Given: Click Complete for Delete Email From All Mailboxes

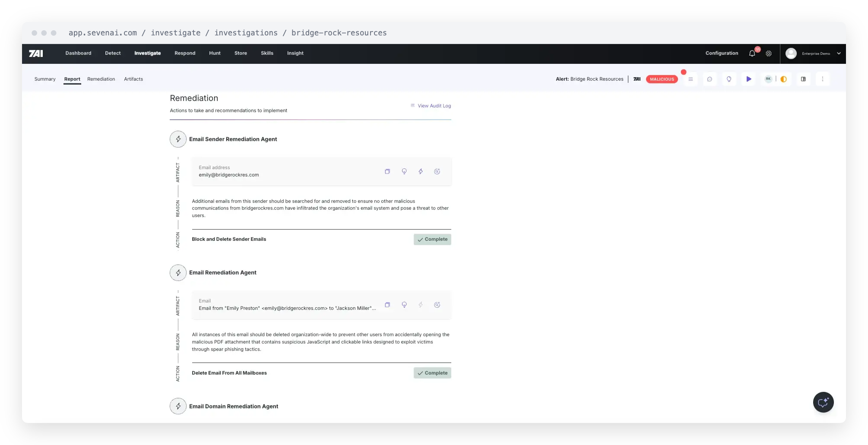Looking at the screenshot, I should 432,373.
